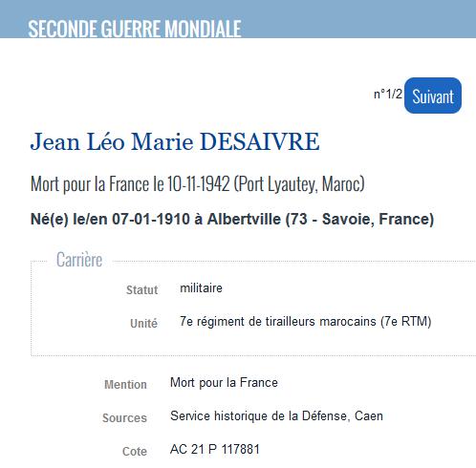Click the dotted border of Carrière box

(31, 308)
